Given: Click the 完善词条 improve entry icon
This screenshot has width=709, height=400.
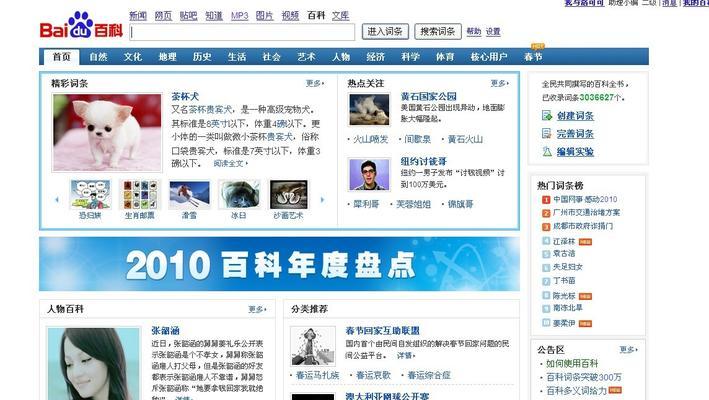Looking at the screenshot, I should coord(547,134).
